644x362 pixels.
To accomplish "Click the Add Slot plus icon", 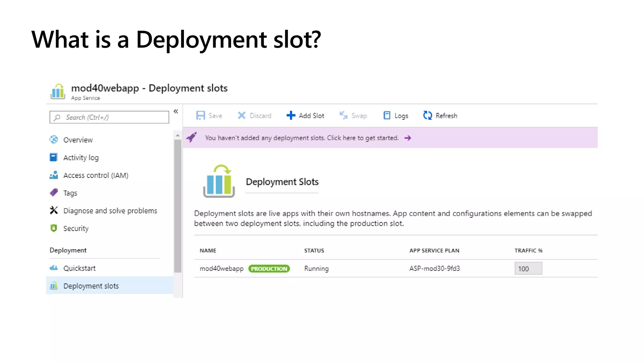I will (x=291, y=115).
